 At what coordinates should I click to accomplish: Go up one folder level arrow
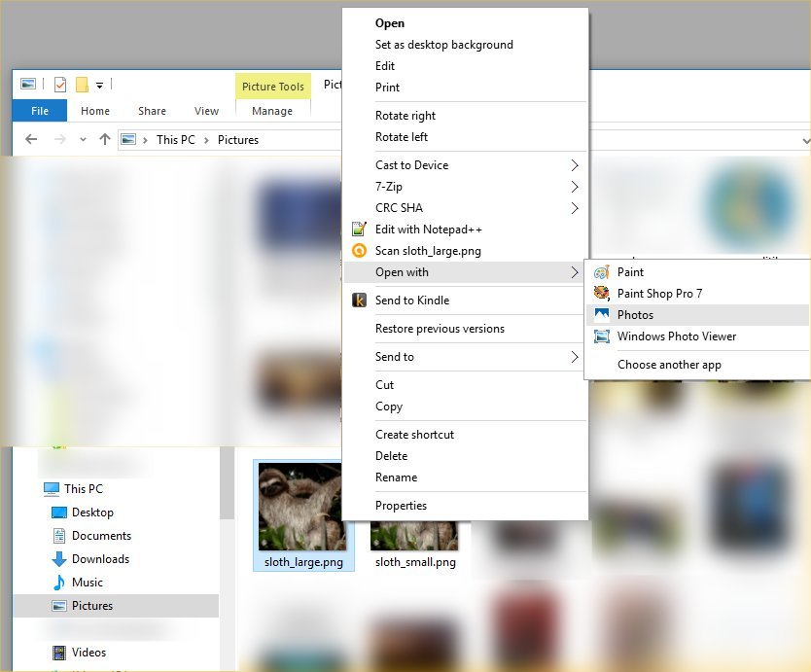coord(105,139)
